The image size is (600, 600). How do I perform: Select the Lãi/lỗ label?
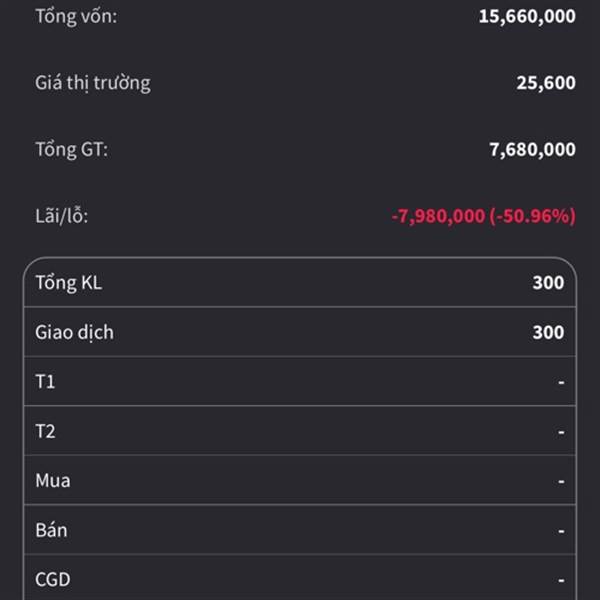[62, 216]
